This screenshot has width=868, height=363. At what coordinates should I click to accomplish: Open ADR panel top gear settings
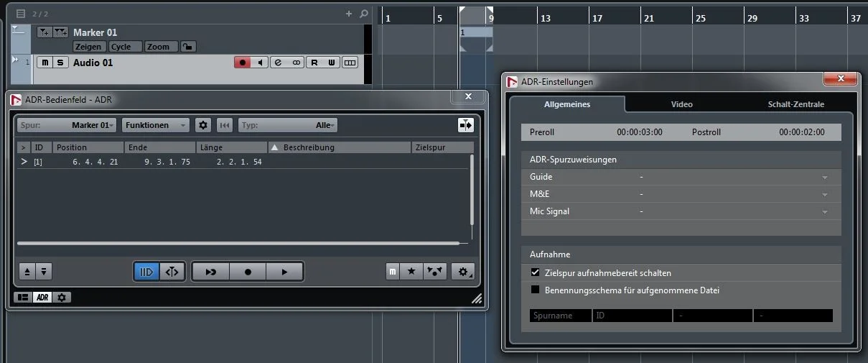pyautogui.click(x=203, y=125)
